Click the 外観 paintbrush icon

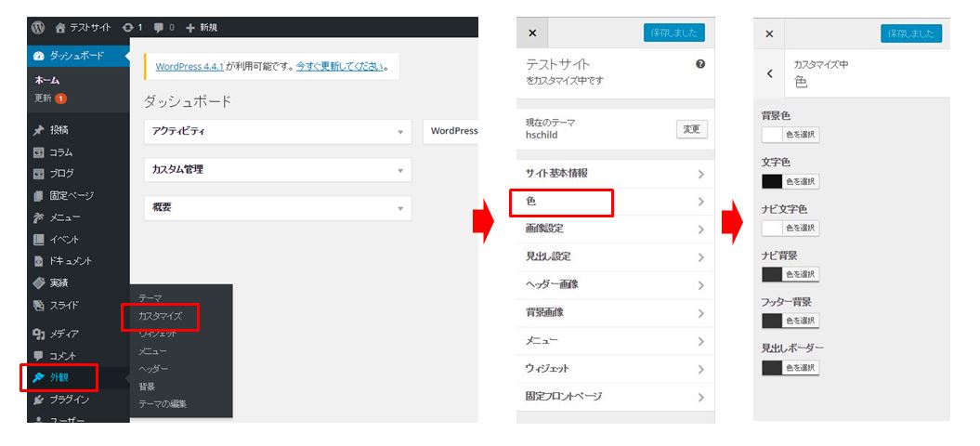[x=39, y=378]
